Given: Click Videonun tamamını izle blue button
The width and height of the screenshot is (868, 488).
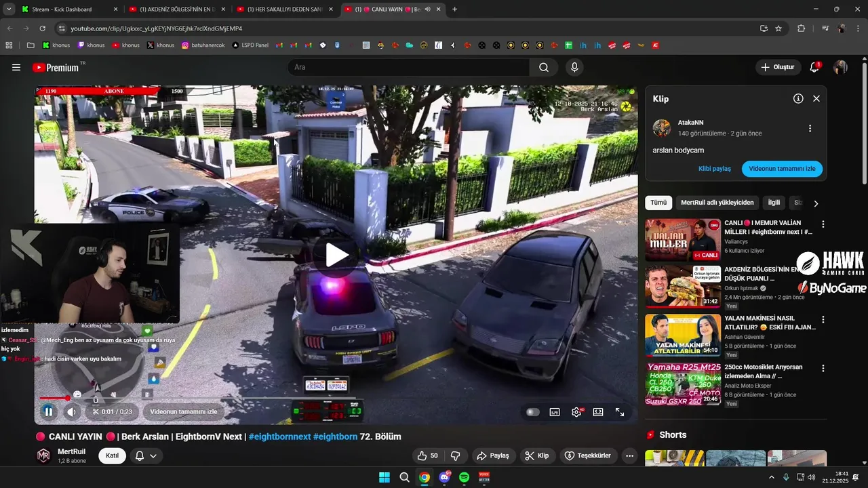Looking at the screenshot, I should [x=782, y=169].
